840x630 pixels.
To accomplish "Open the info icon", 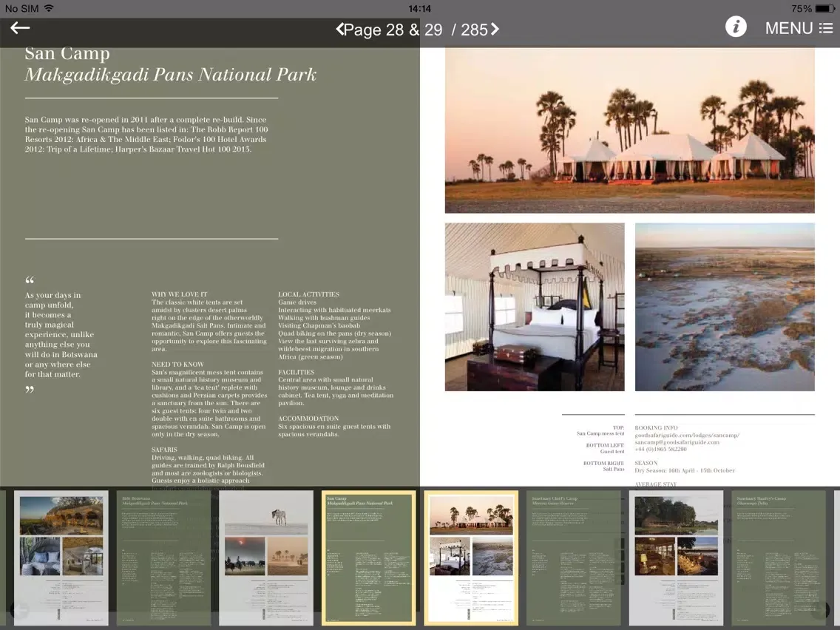I will (736, 27).
